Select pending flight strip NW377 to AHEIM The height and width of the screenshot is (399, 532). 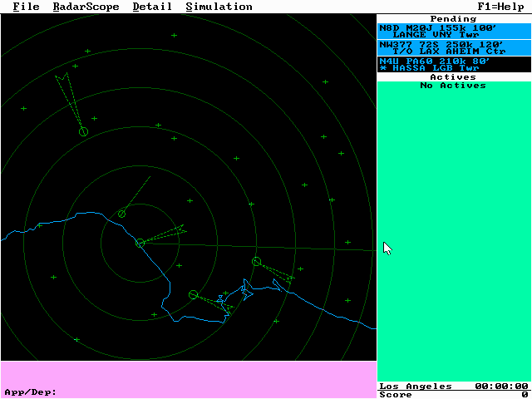453,47
